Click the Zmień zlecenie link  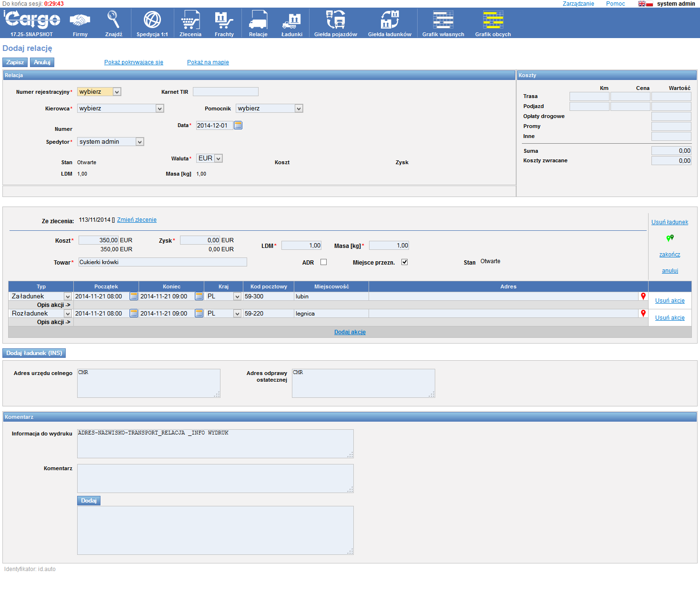click(x=137, y=220)
